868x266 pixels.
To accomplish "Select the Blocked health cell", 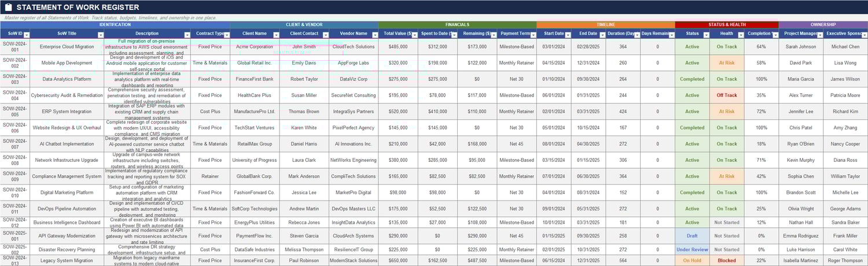I will tap(727, 260).
